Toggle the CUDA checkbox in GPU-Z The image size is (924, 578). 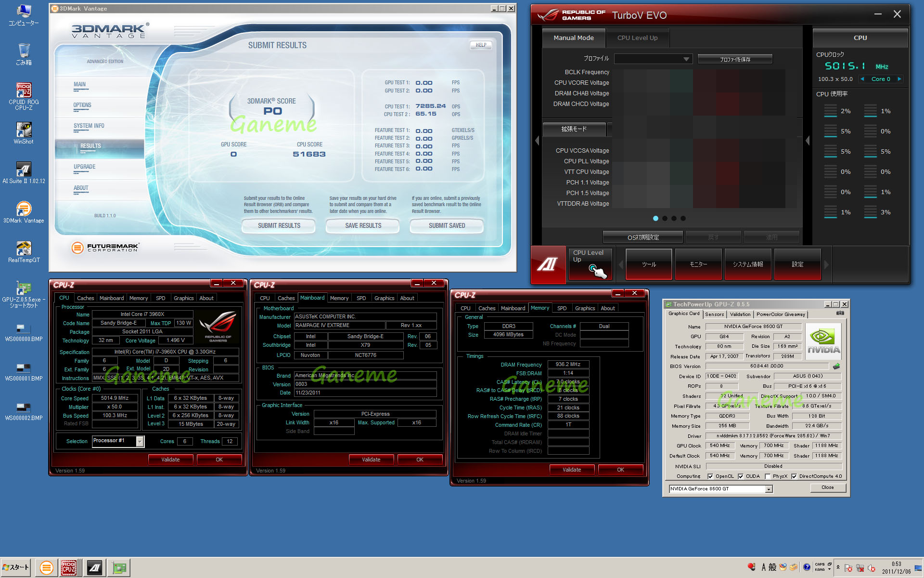[741, 476]
